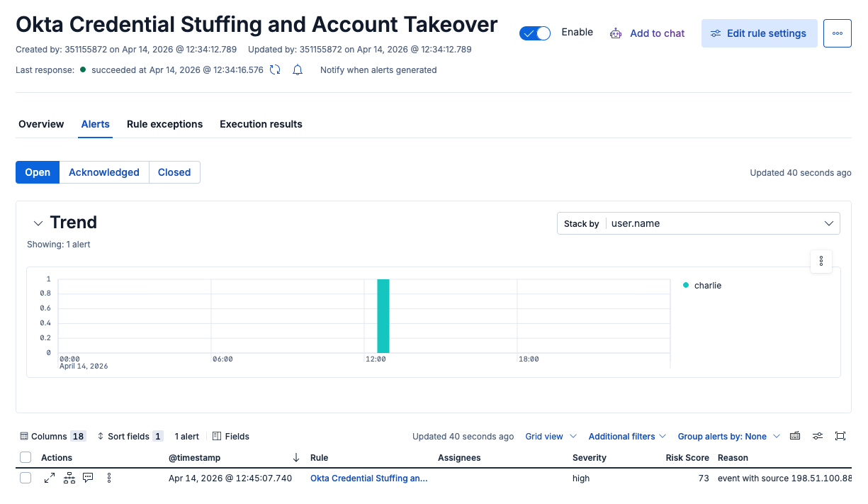
Task: Open the Fields browser
Action: tap(231, 437)
